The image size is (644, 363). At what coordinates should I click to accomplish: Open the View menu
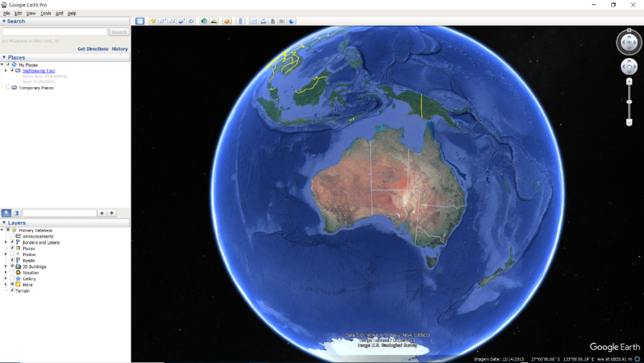click(x=31, y=13)
